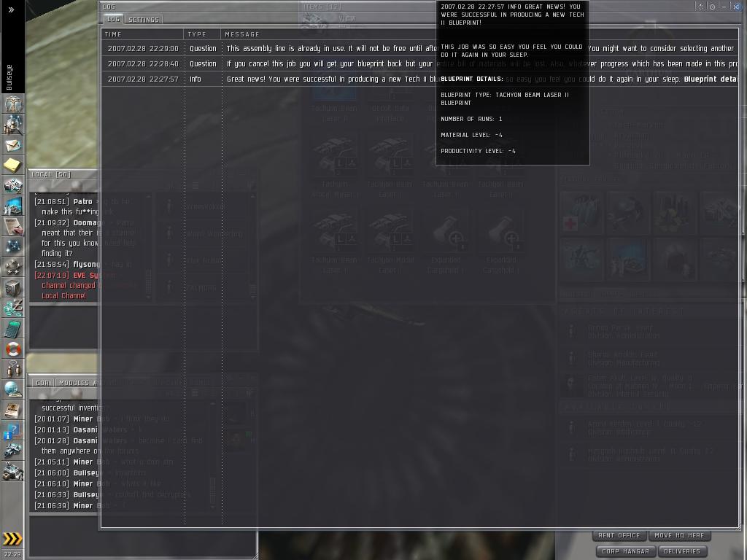This screenshot has width=747, height=560.
Task: Open the market graph icon
Action: [x=13, y=206]
